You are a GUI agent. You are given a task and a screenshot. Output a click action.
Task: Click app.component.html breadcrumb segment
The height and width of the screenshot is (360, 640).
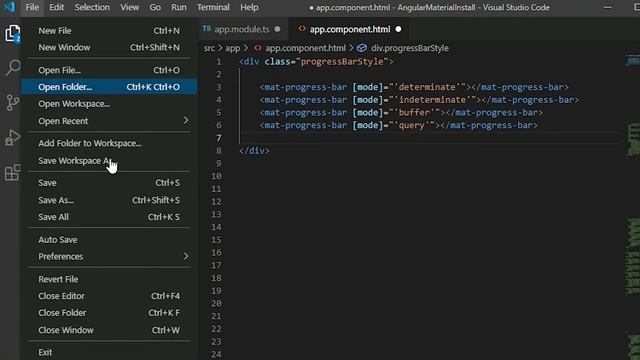(x=305, y=48)
